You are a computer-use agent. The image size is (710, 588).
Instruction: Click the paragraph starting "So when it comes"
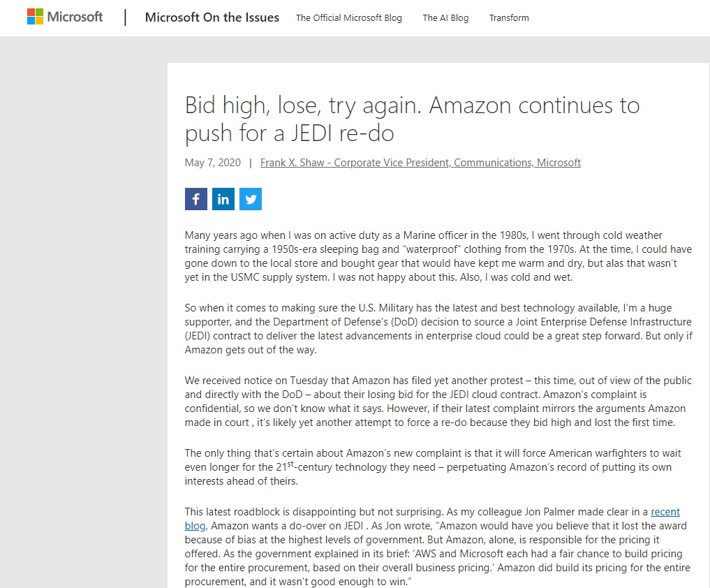[433, 328]
